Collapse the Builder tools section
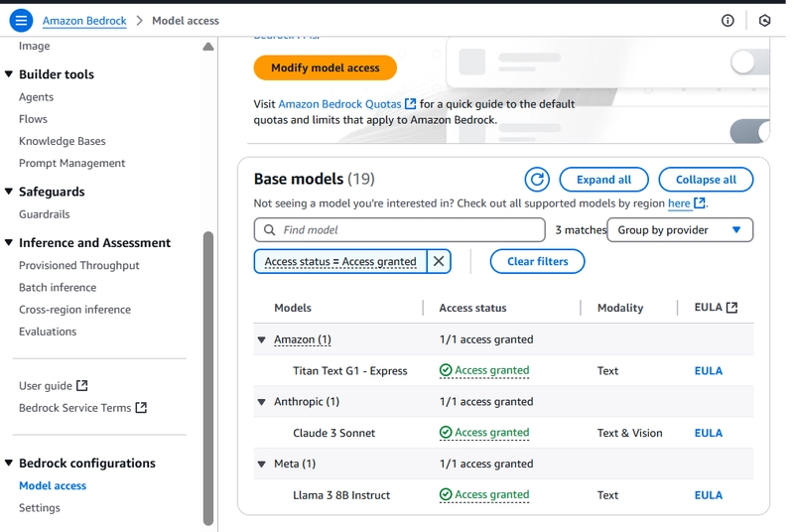Screen dimensions: 794x532 [x=9, y=73]
